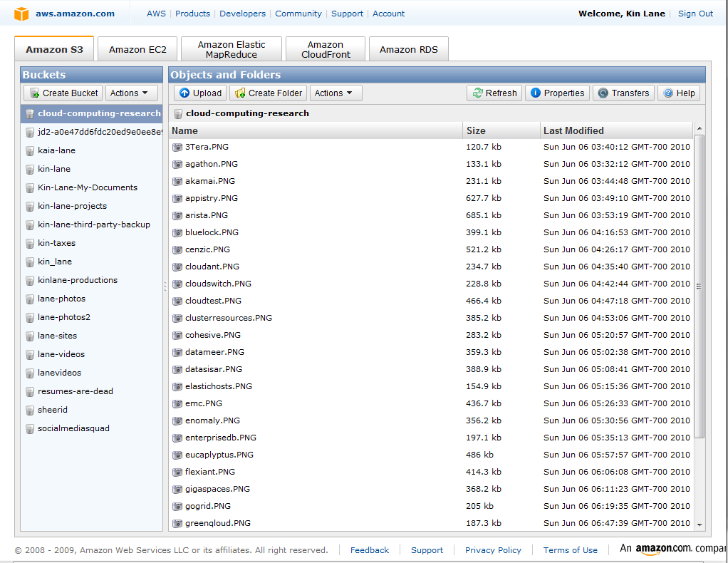Switch to the Amazon S3 tab
Viewport: 728px width, 563px height.
tap(54, 49)
